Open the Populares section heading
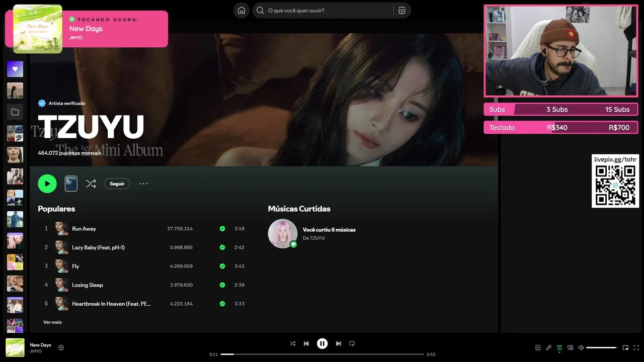The height and width of the screenshot is (362, 644). pos(56,209)
